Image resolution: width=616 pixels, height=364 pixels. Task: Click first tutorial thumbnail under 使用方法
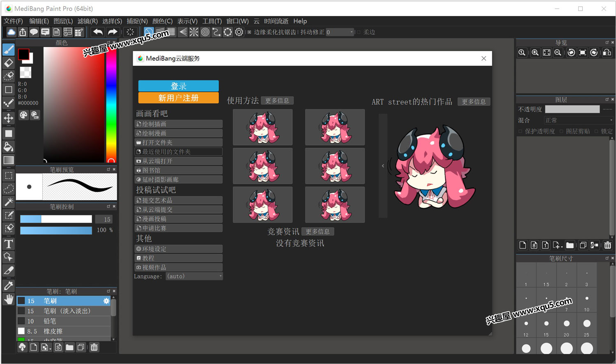[x=263, y=127]
